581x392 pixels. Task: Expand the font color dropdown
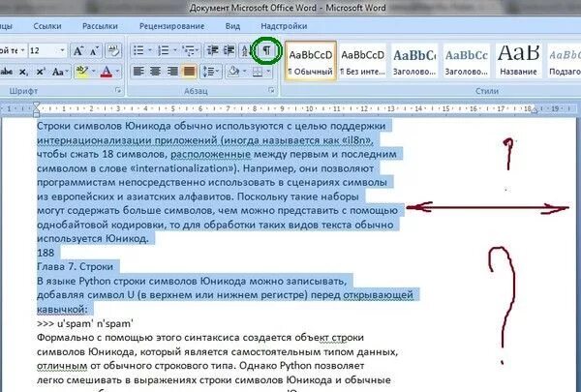[117, 71]
